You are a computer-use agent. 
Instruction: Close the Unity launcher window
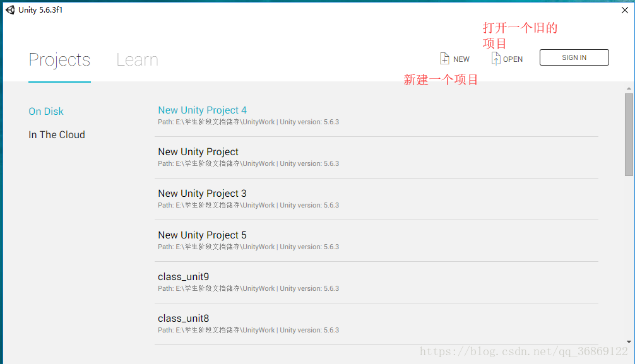[625, 10]
